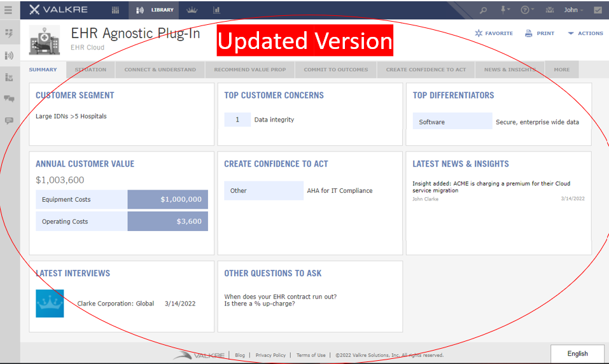Click the users group icon in header
The image size is (609, 364).
coord(550,10)
